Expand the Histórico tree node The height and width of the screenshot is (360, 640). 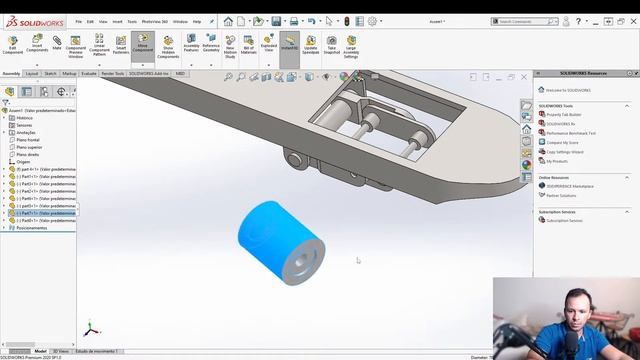coord(4,118)
